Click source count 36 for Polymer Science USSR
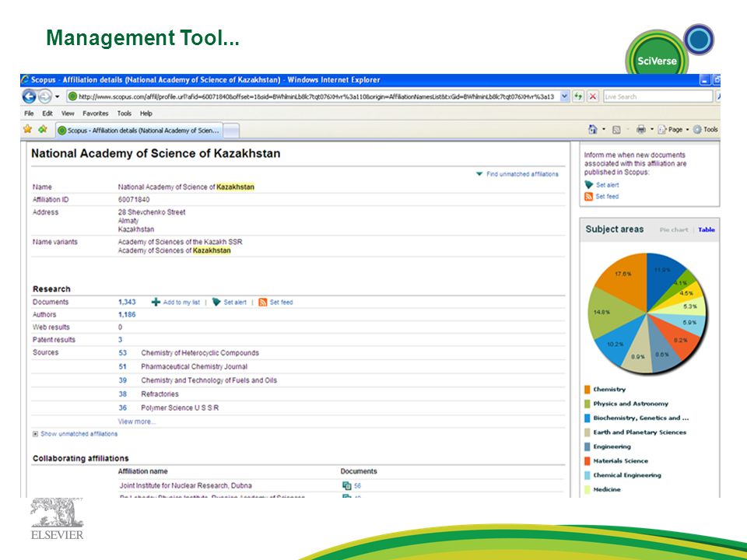The width and height of the screenshot is (747, 560). (x=122, y=408)
